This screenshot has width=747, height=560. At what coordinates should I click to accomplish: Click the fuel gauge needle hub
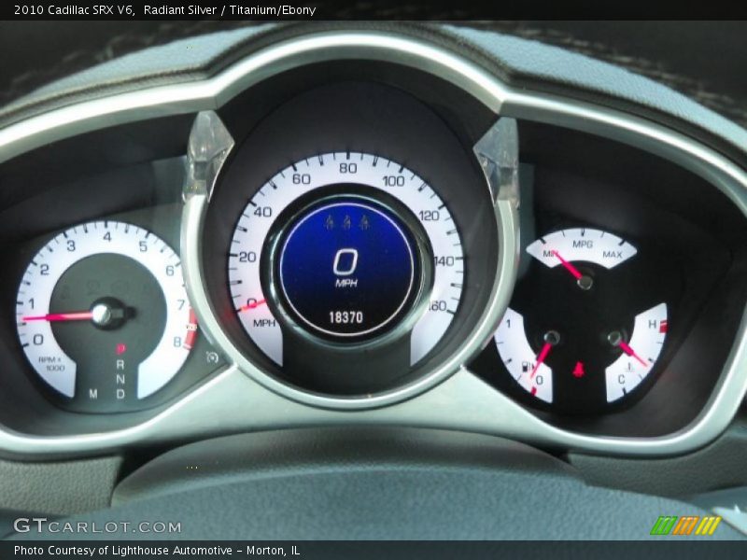[552, 338]
